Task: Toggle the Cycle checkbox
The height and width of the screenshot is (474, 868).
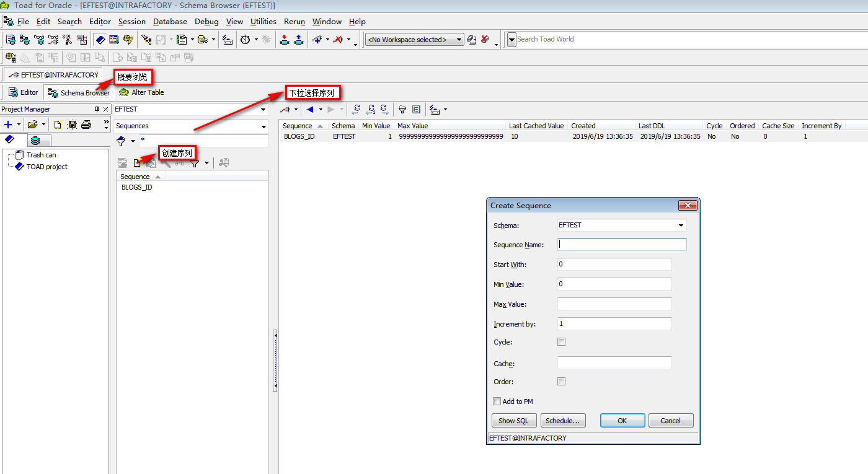Action: pyautogui.click(x=562, y=342)
